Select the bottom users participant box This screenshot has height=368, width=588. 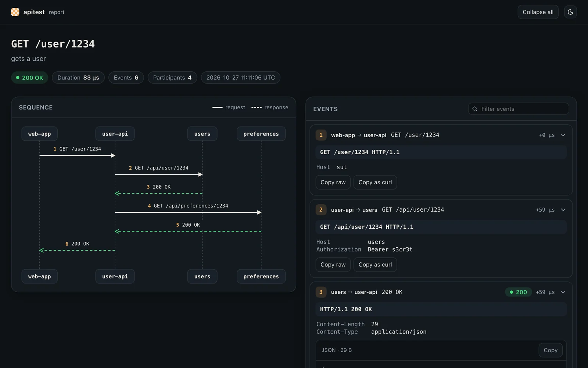pos(202,276)
